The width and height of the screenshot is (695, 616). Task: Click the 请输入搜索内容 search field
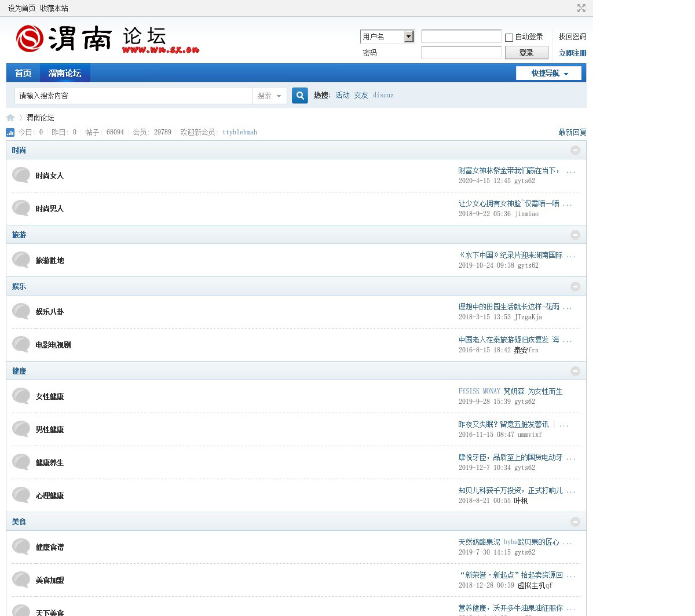pos(133,96)
